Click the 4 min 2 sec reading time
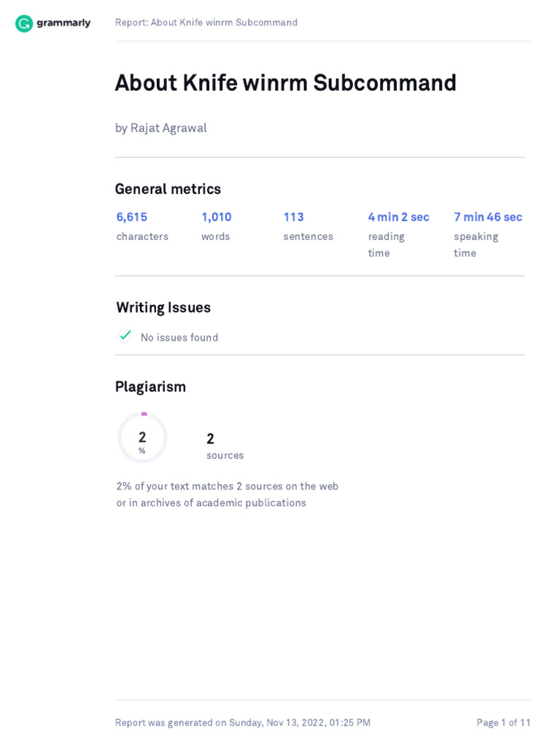Viewport: 560px width, 747px height. [398, 217]
